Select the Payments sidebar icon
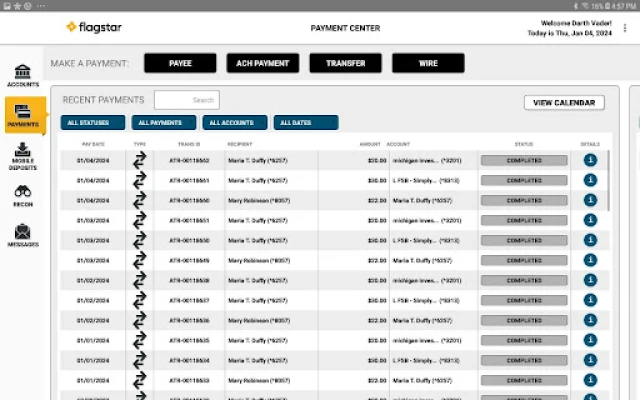This screenshot has width=640, height=400. 22,115
